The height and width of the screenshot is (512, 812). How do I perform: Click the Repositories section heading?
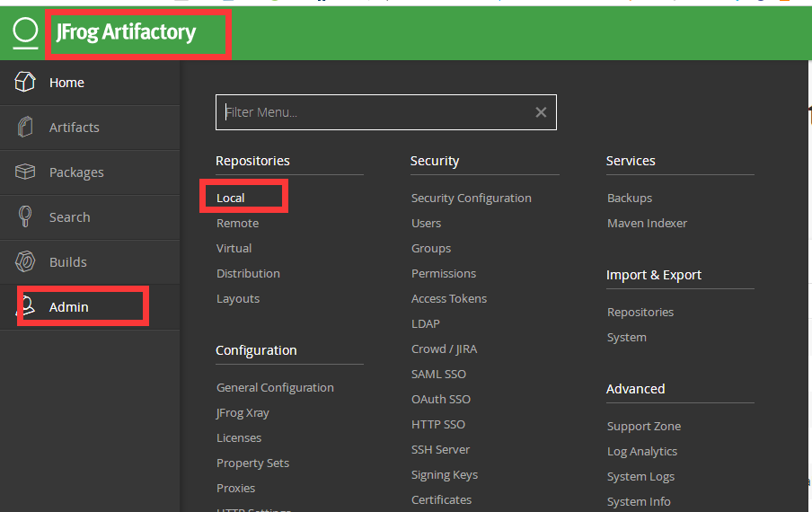point(252,161)
